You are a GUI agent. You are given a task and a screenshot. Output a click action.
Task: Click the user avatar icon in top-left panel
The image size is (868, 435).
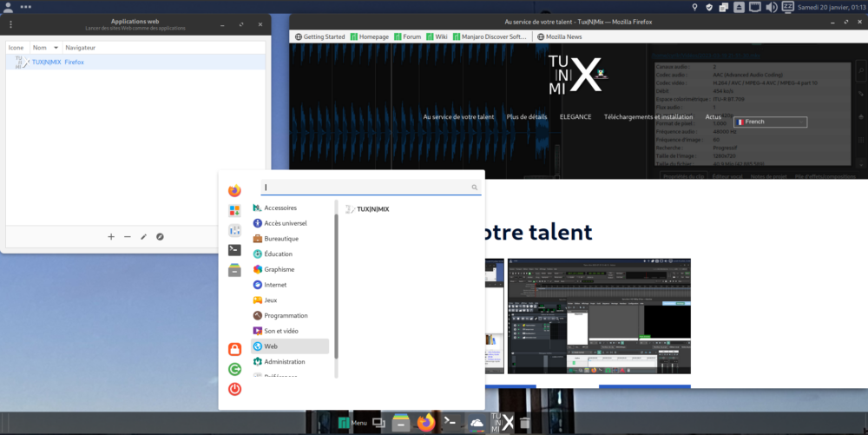point(8,7)
